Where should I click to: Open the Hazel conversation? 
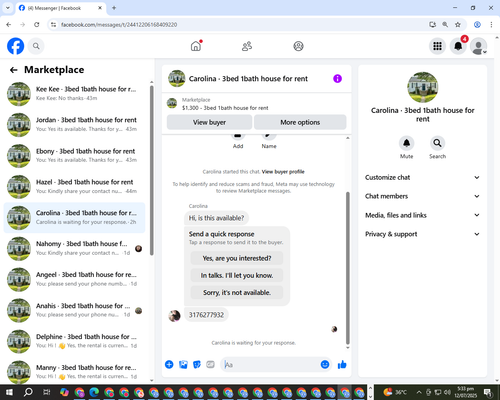[74, 186]
